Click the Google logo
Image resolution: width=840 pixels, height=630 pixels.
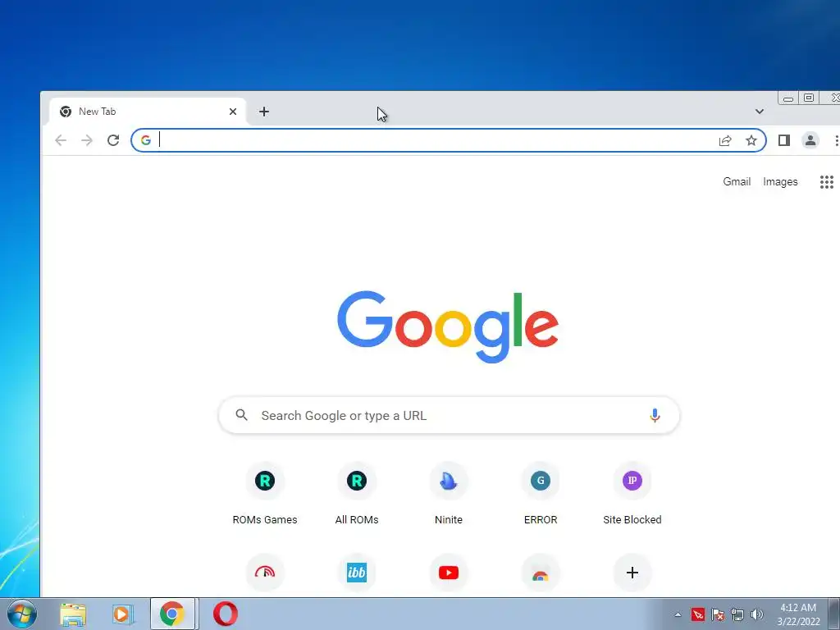point(448,326)
